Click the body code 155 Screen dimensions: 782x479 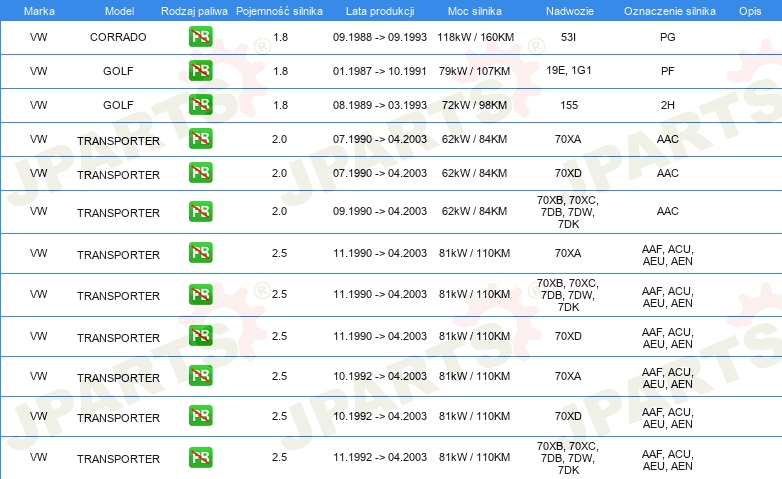click(x=569, y=105)
